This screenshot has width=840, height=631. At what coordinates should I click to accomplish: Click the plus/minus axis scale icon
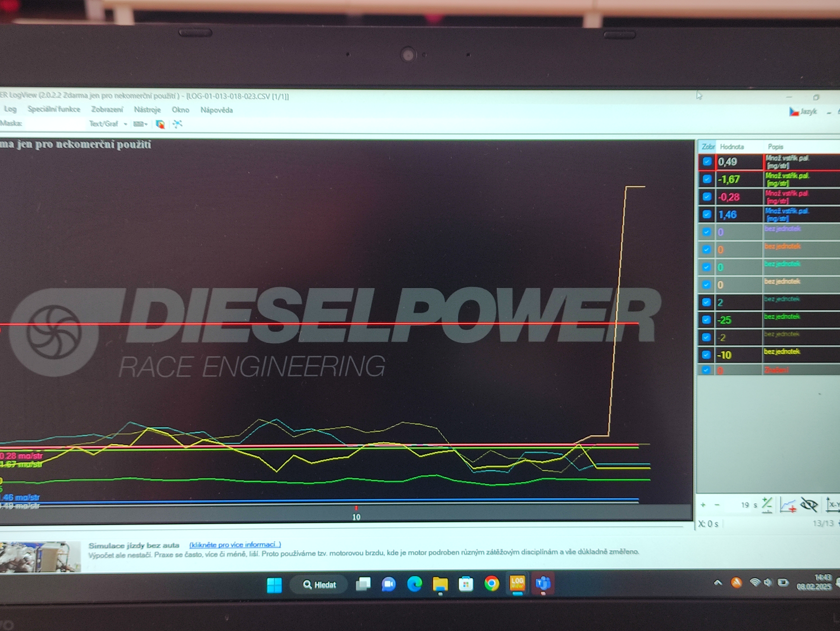pos(767,505)
